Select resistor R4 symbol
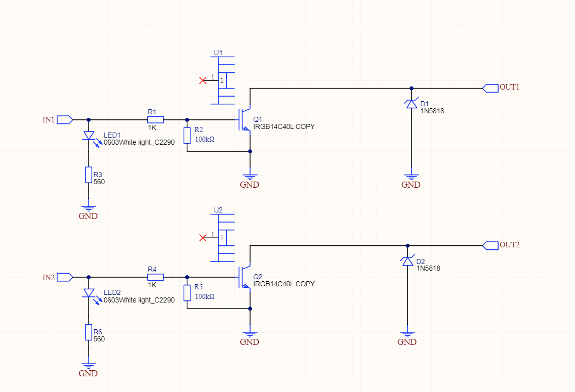The image size is (575, 392). pyautogui.click(x=155, y=277)
